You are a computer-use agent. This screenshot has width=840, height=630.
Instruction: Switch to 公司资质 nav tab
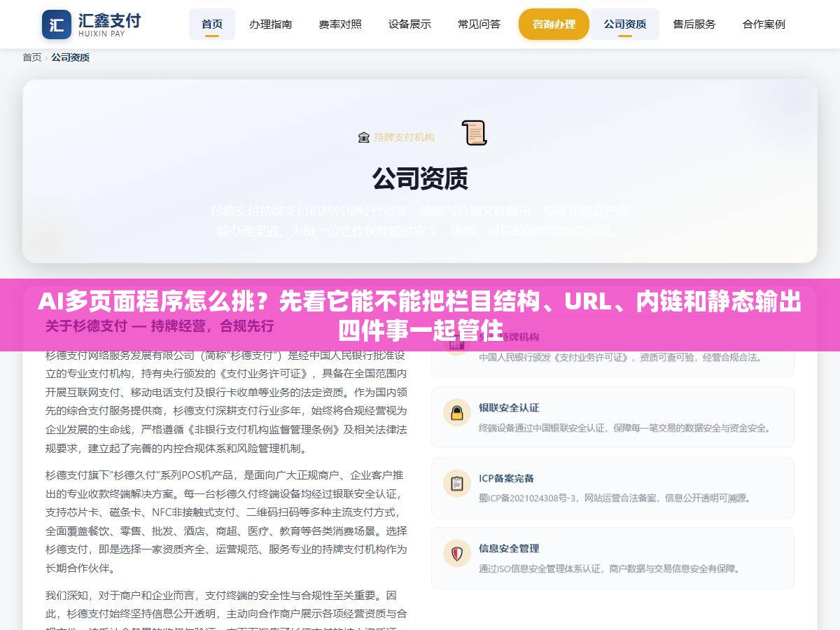click(x=625, y=24)
